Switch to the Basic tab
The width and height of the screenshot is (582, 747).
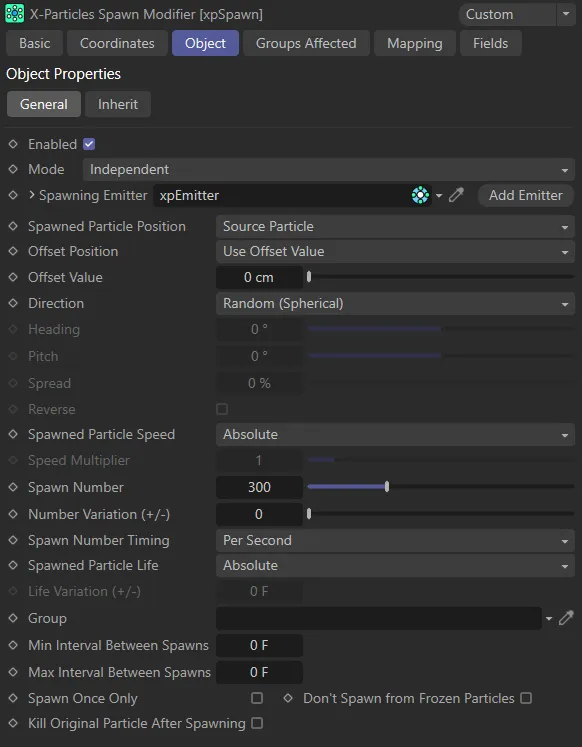pyautogui.click(x=34, y=43)
